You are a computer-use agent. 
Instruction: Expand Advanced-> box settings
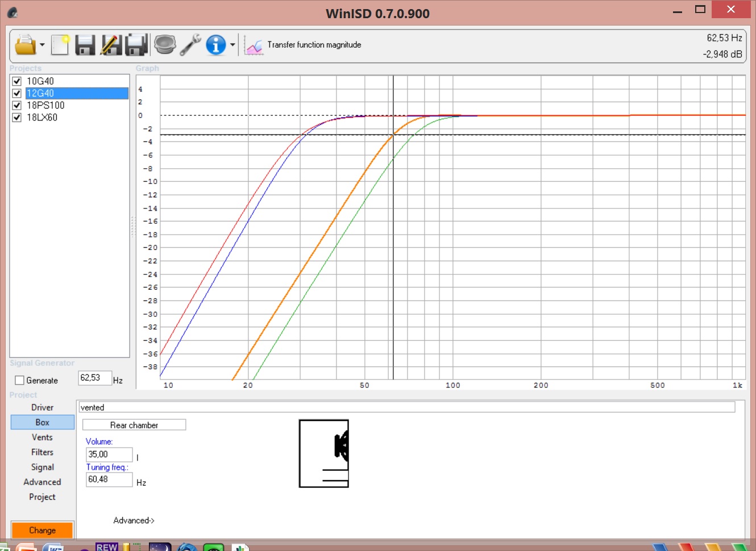(x=134, y=520)
